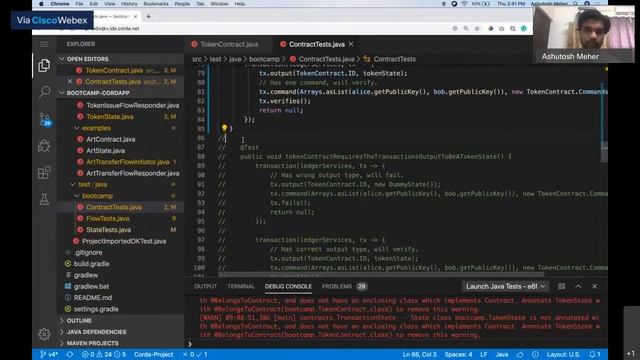Image resolution: width=640 pixels, height=360 pixels.
Task: Close ContractTests.java in Open Editors list
Action: point(70,82)
